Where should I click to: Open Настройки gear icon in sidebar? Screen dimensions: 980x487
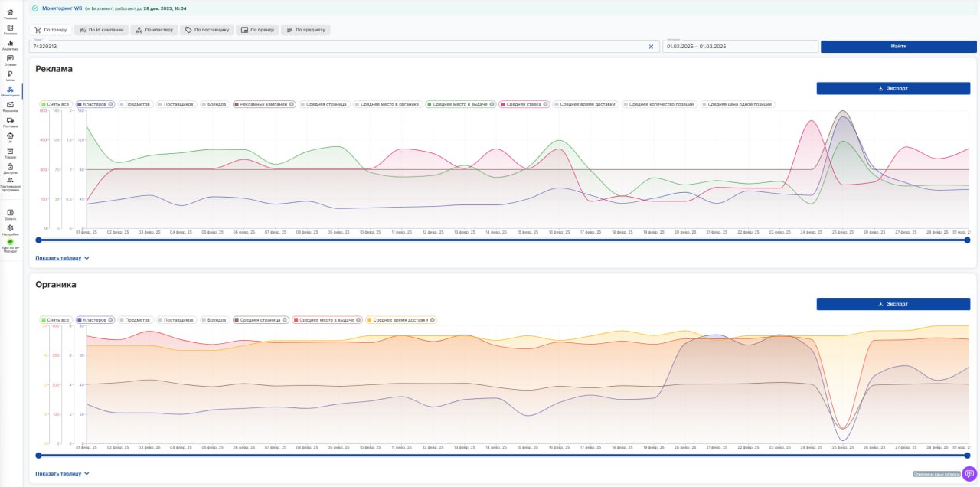(10, 229)
